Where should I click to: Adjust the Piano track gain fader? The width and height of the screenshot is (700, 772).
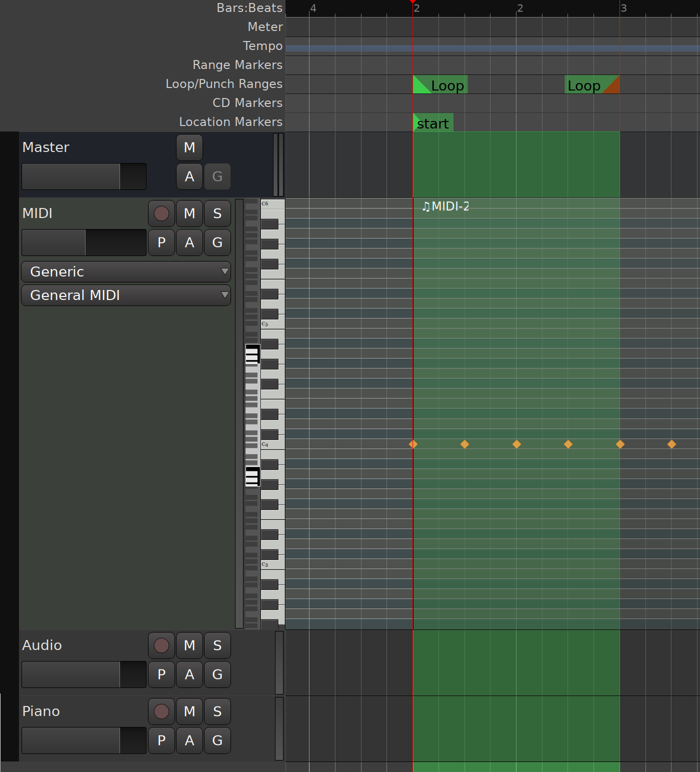click(84, 740)
